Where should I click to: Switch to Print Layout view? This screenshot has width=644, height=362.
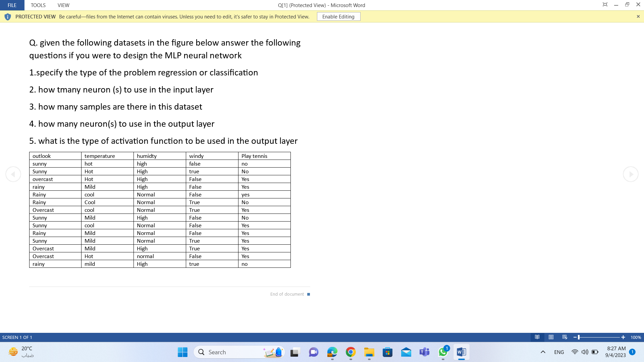click(551, 338)
